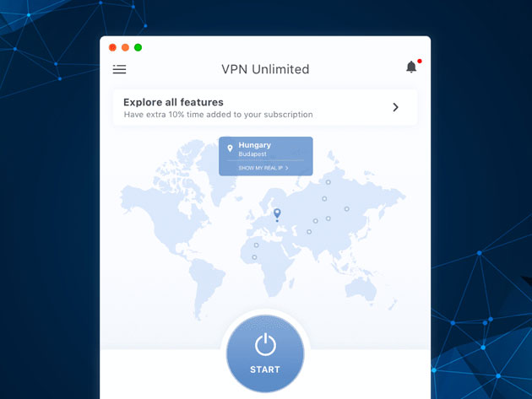This screenshot has height=399, width=532.
Task: Click the START label to connect
Action: point(265,369)
